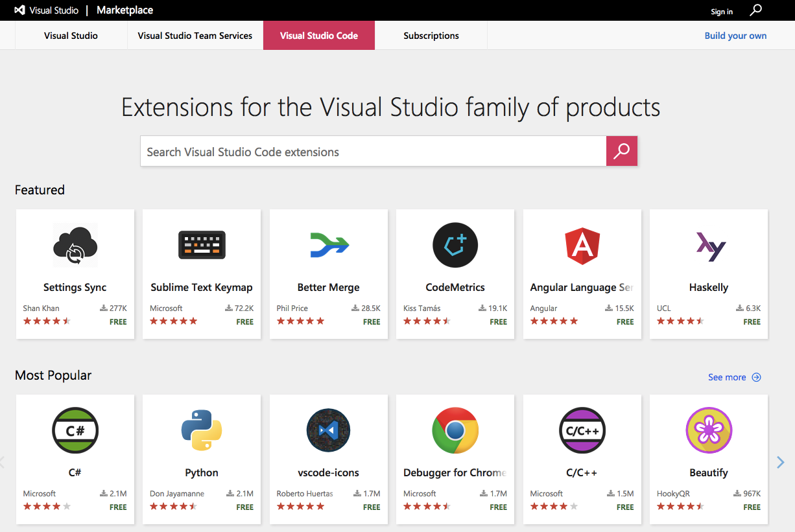Switch to the Visual Studio tab
Screen dimensions: 795x532
[71, 36]
